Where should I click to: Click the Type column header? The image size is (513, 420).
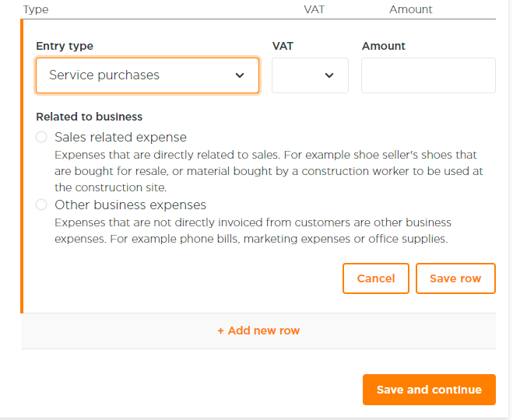tap(36, 9)
